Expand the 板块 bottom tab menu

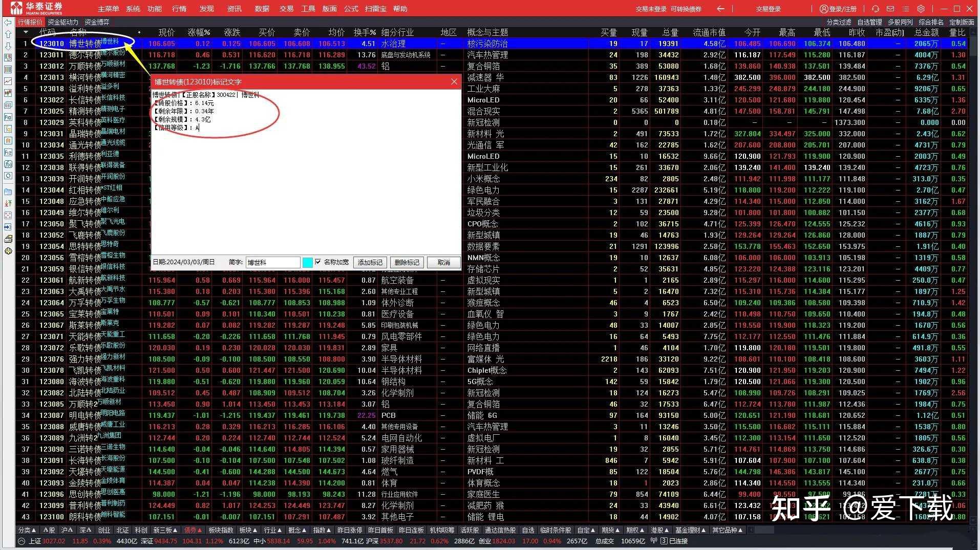click(x=248, y=530)
